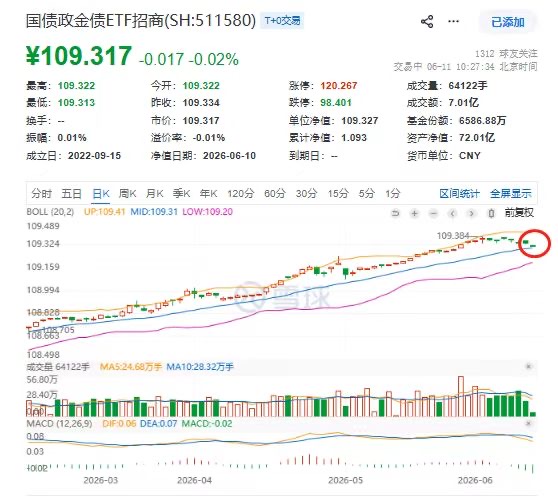
Task: Click the 单位净值 value 109.327
Action: pos(359,120)
